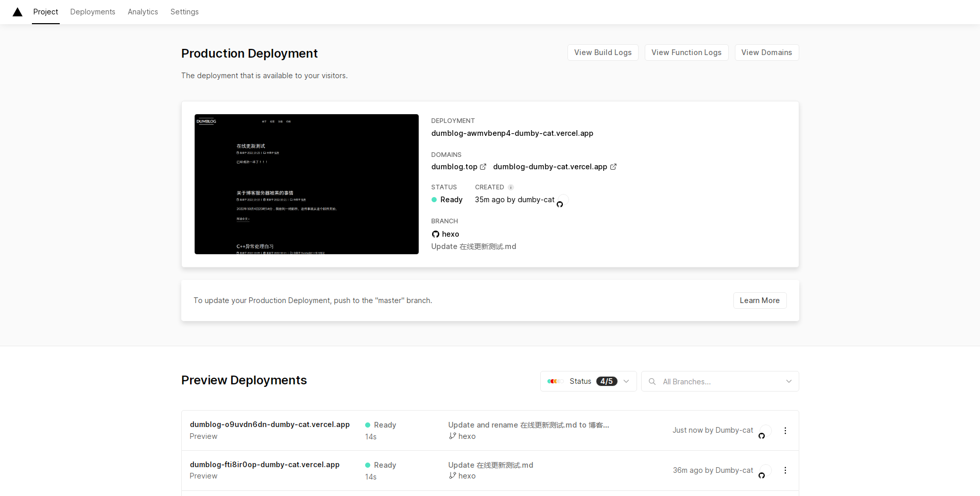980x496 pixels.
Task: Click the GitHub icon next to dumby-cat
Action: [560, 204]
